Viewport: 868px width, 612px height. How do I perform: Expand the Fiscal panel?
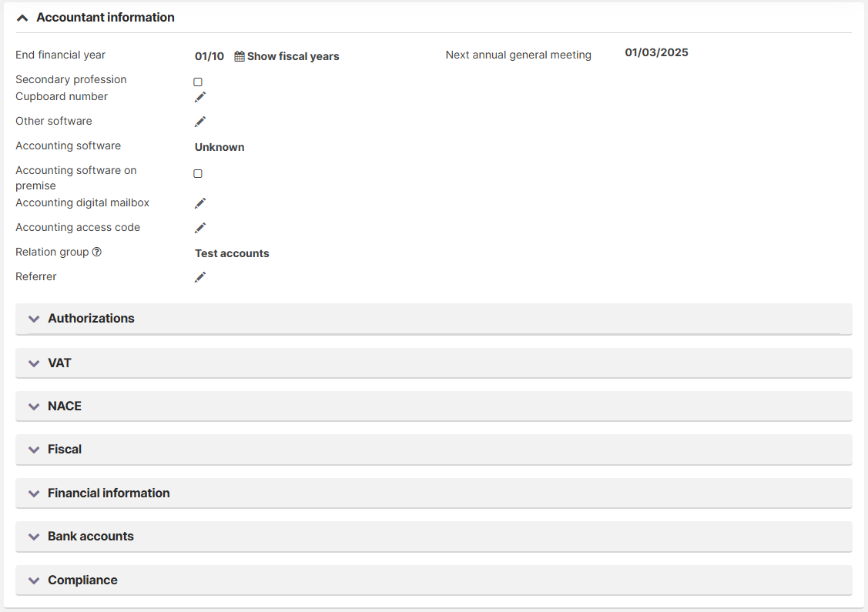point(34,450)
